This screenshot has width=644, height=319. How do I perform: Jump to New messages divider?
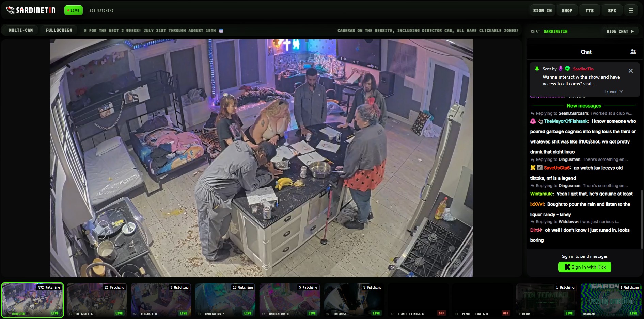click(584, 106)
